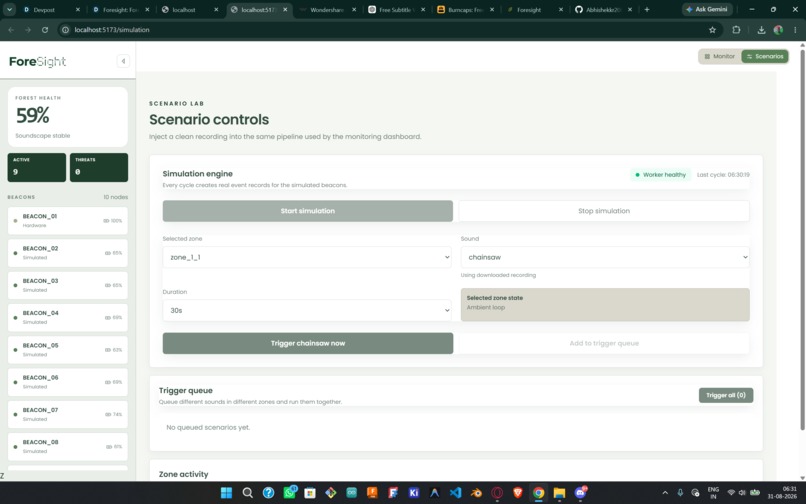Switch to the Wondershare browser tab
806x504 pixels.
click(x=327, y=10)
